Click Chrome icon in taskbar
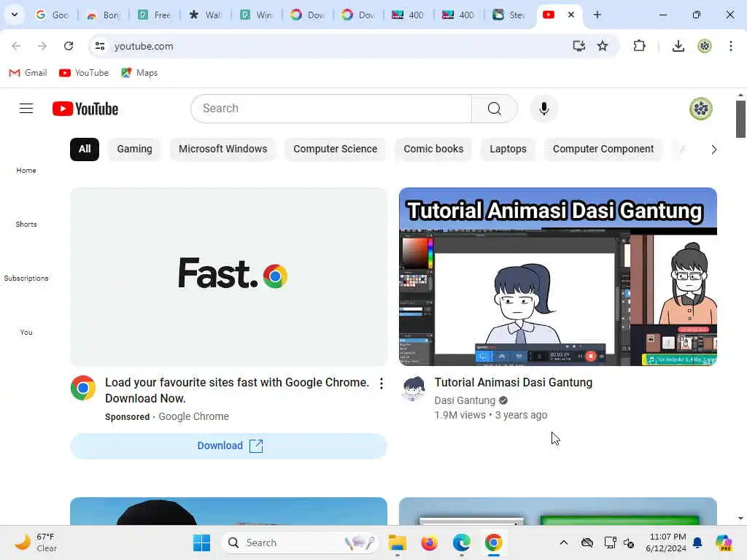This screenshot has width=747, height=560. 494,542
